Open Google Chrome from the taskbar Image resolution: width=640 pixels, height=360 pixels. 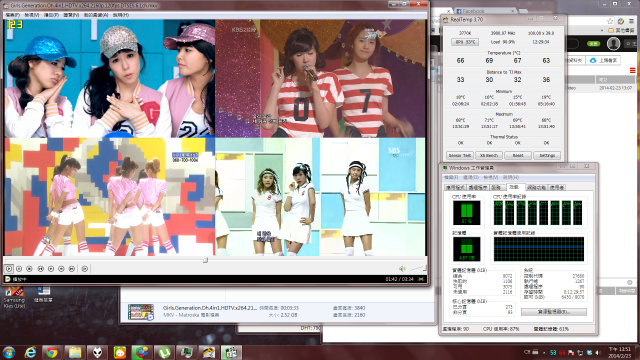click(x=51, y=352)
